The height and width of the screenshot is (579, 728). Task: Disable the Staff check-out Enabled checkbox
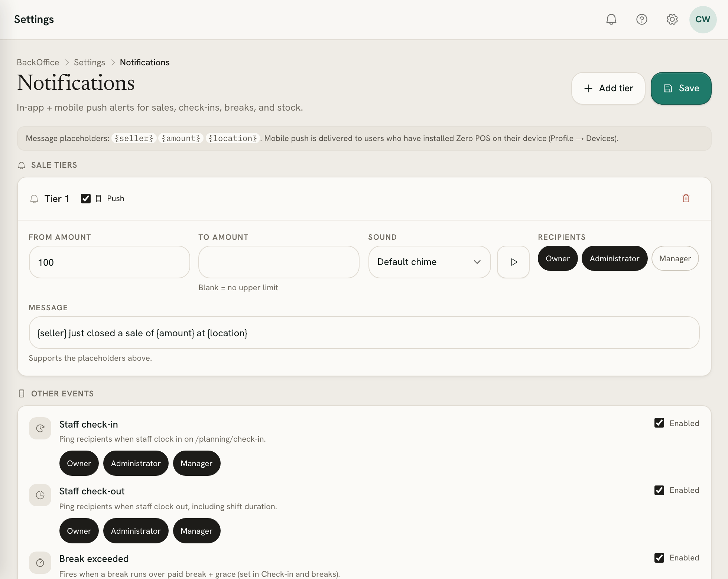click(x=659, y=490)
